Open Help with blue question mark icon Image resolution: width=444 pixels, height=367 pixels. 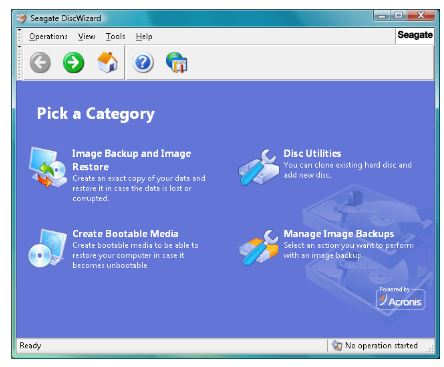click(x=143, y=62)
